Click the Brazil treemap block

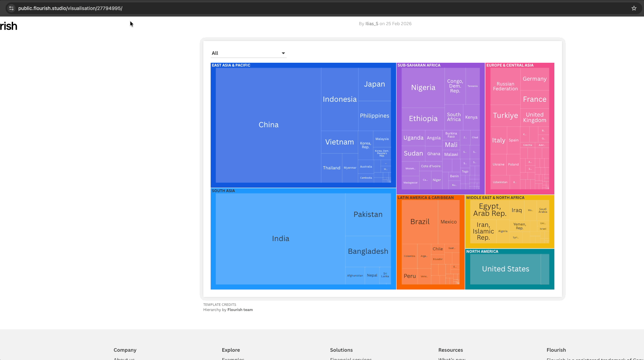420,222
